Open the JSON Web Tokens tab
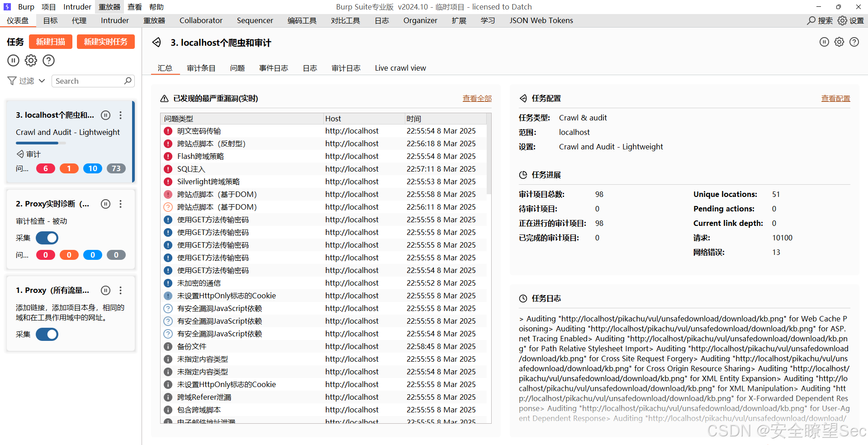This screenshot has height=445, width=868. tap(541, 20)
